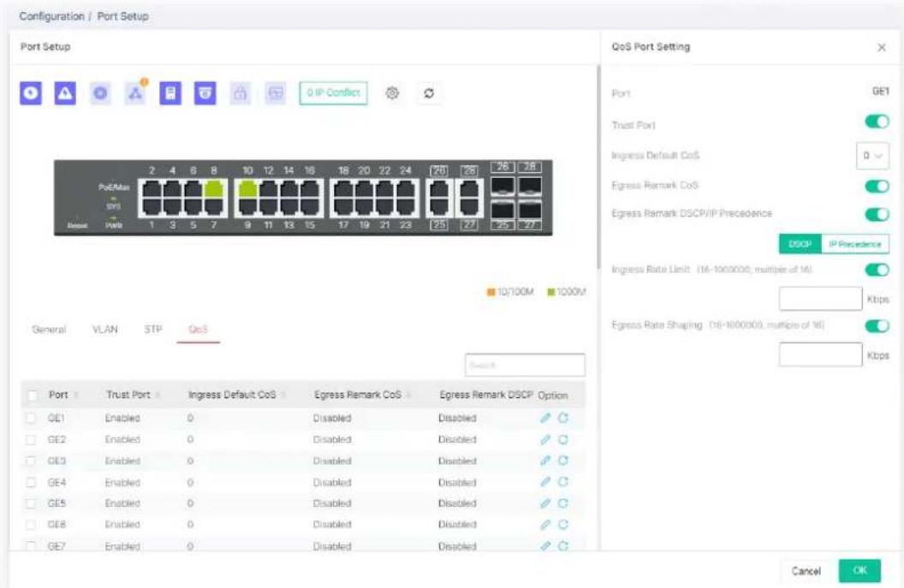Reset GE1 row with refresh icon
This screenshot has height=588, width=904.
tap(563, 418)
